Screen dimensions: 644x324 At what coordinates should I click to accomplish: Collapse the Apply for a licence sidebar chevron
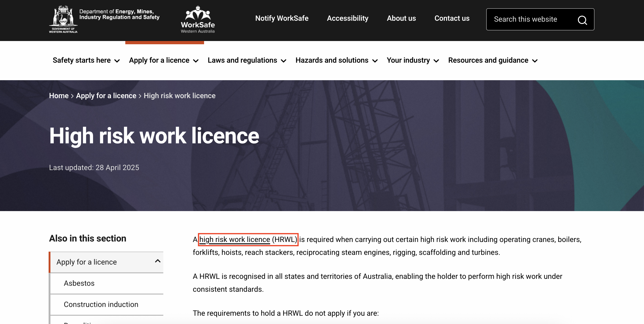pyautogui.click(x=158, y=261)
